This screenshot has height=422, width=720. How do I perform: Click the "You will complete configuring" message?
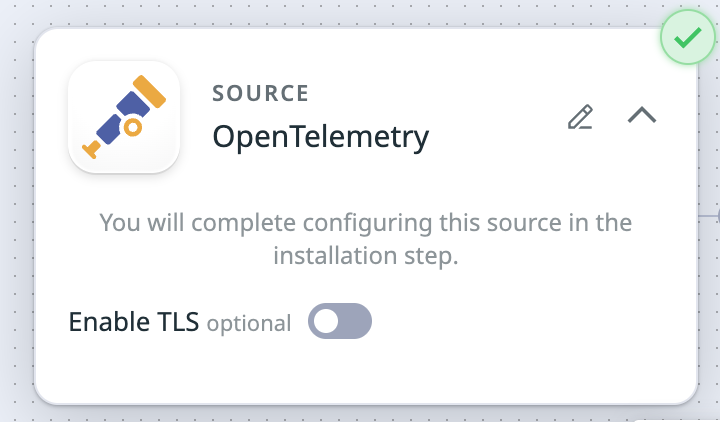[x=366, y=223]
